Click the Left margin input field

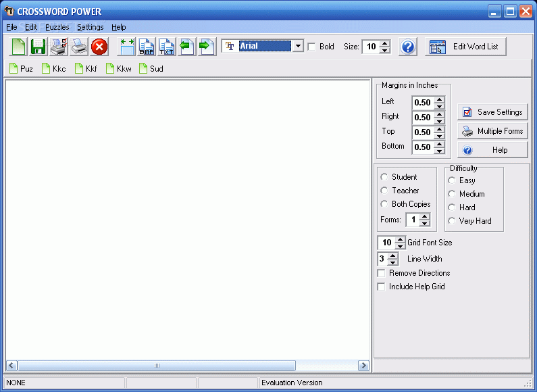pos(423,103)
